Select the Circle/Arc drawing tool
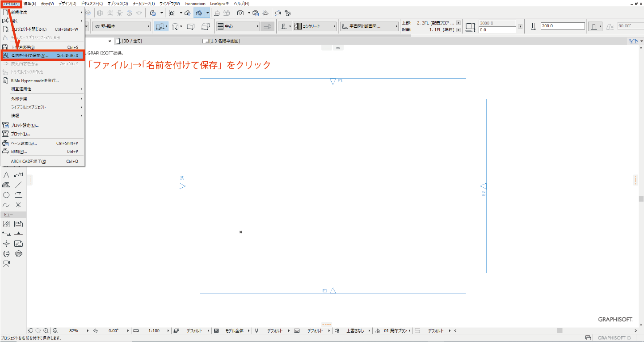 tap(6, 195)
